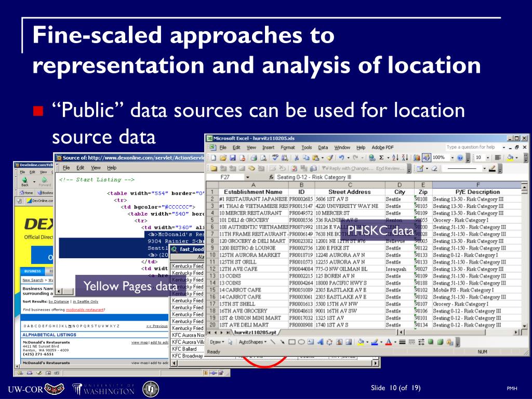This screenshot has width=532, height=399.
Task: Open the Paste options dropdown arrow
Action: 322,158
